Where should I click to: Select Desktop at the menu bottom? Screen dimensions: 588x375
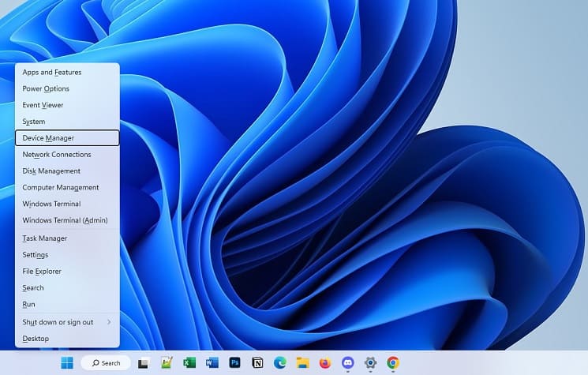[68, 339]
